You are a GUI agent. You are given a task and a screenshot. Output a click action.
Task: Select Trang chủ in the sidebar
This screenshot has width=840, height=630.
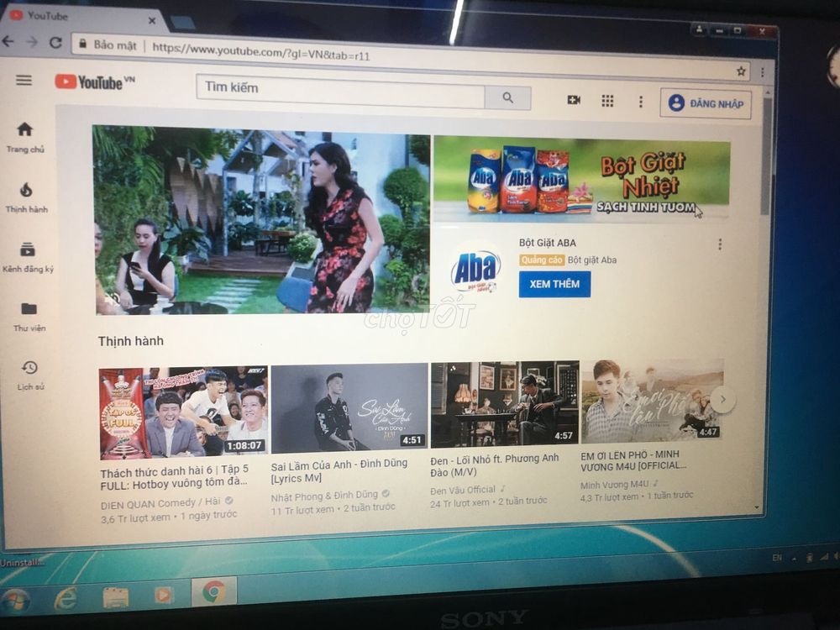coord(25,138)
